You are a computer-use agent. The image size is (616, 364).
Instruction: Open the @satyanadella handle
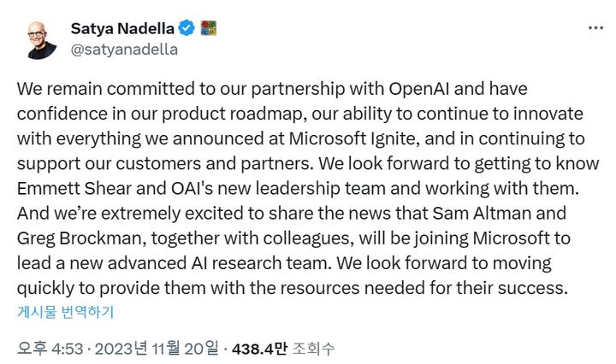124,49
